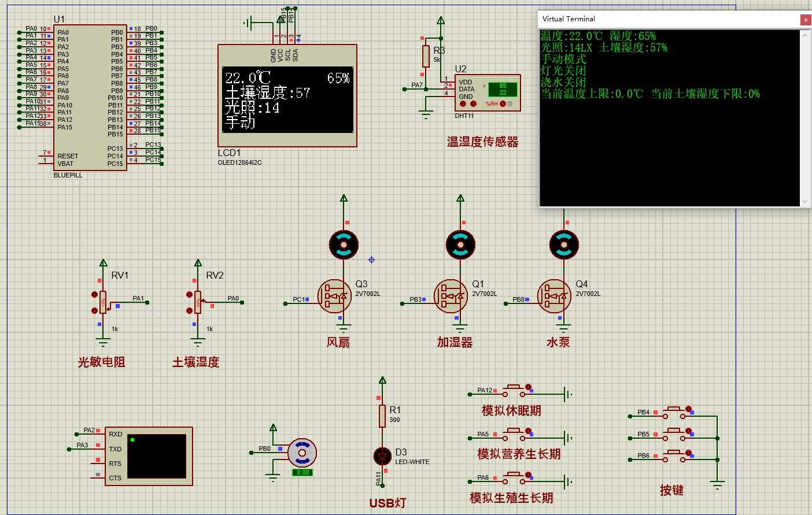Increase RV1 potentiometer with its up arrow
This screenshot has height=515, width=812.
(x=94, y=295)
